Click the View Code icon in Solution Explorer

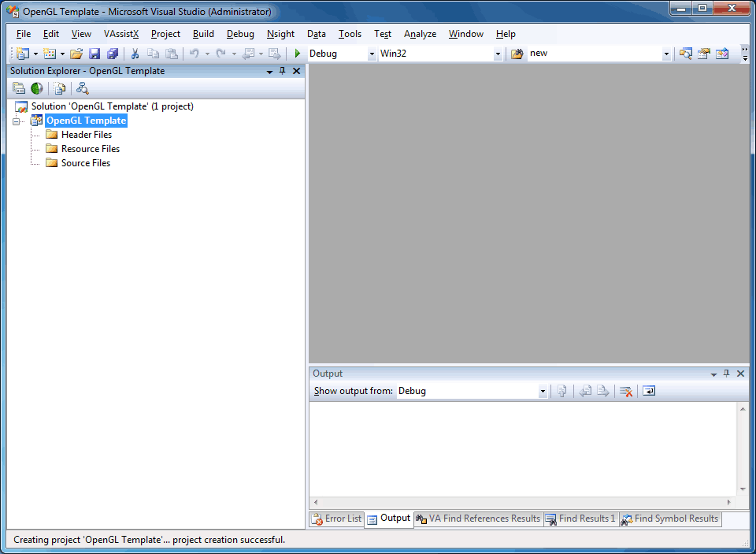coord(60,88)
